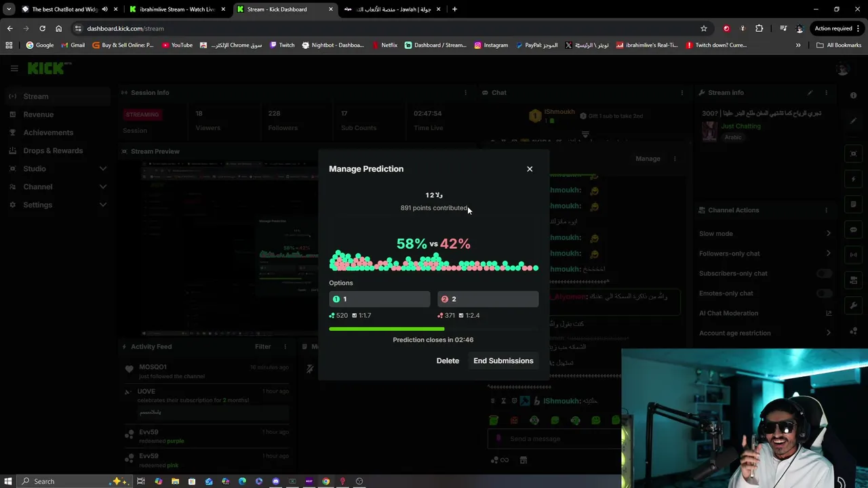
Task: Click 'Prediction closes in 02:46' text
Action: click(x=433, y=340)
